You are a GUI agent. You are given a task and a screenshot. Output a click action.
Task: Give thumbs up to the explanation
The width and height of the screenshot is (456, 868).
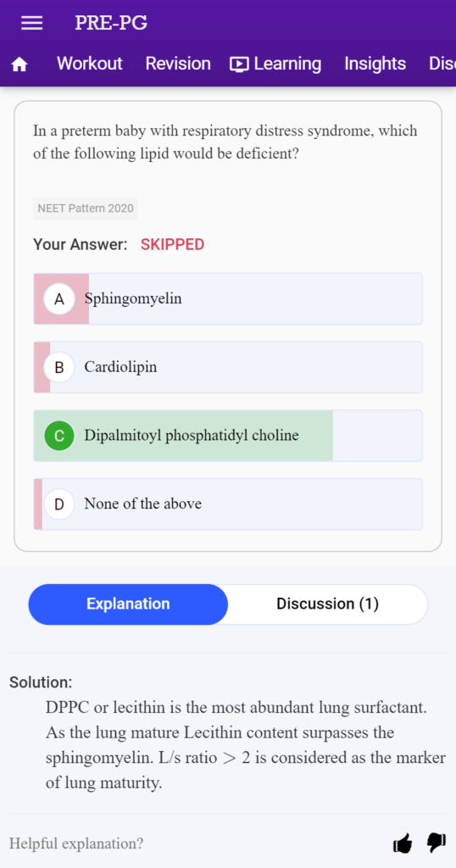(x=403, y=843)
